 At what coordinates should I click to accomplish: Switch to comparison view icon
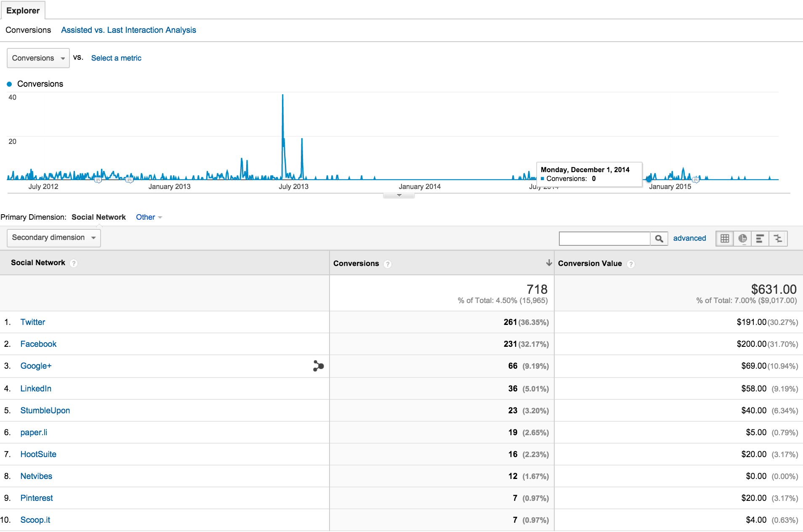778,239
